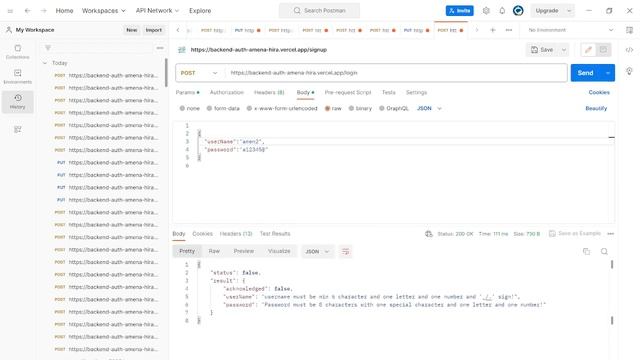Click the Send button
640x360 pixels.
(585, 73)
